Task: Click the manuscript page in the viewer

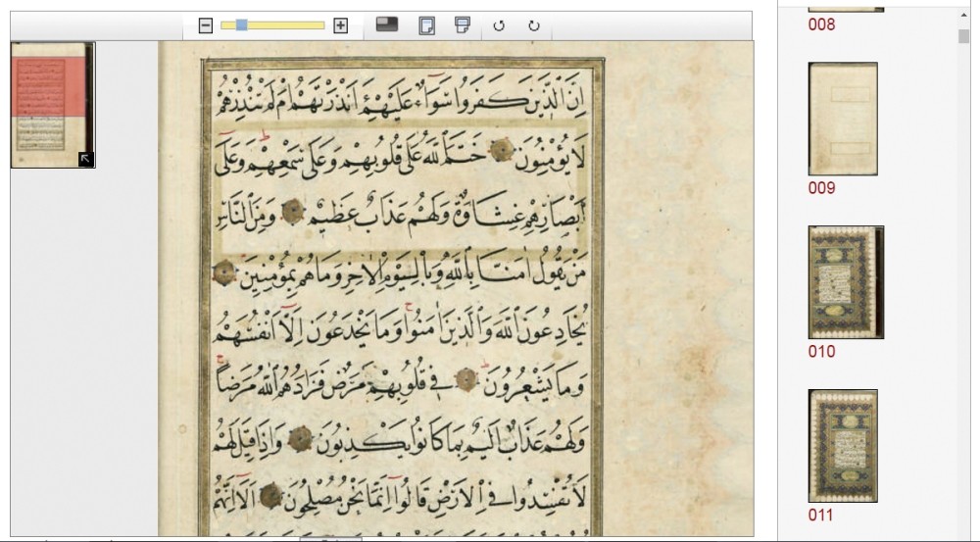Action: click(457, 287)
